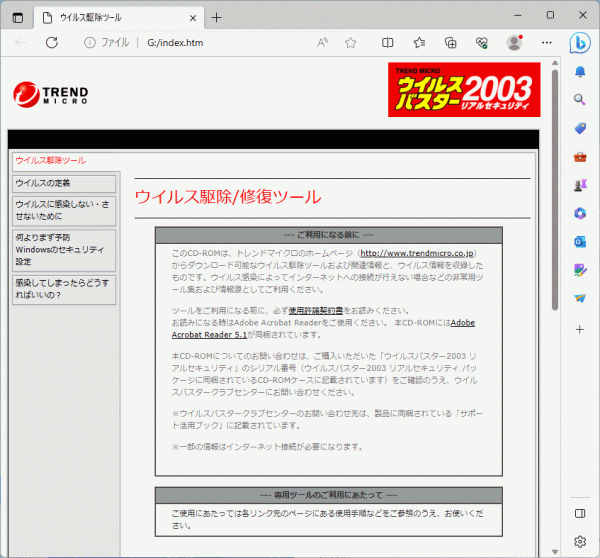Click the back navigation arrow
This screenshot has width=600, height=558.
pyautogui.click(x=20, y=42)
